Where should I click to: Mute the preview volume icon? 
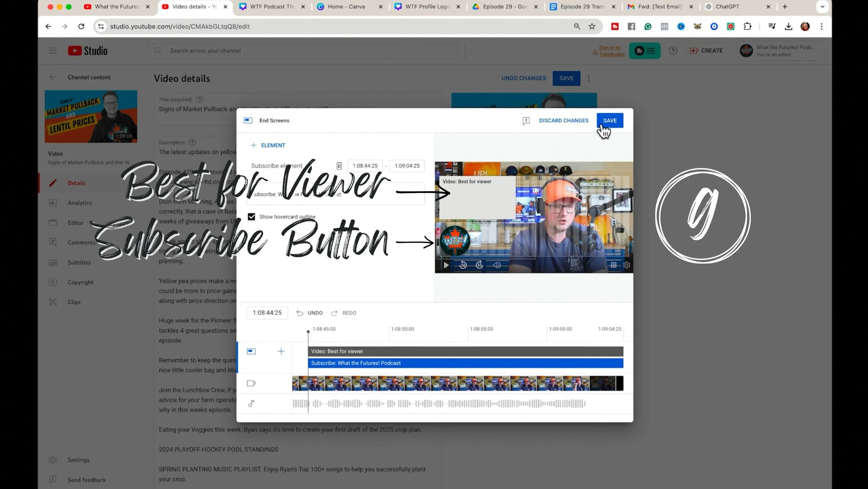point(497,265)
